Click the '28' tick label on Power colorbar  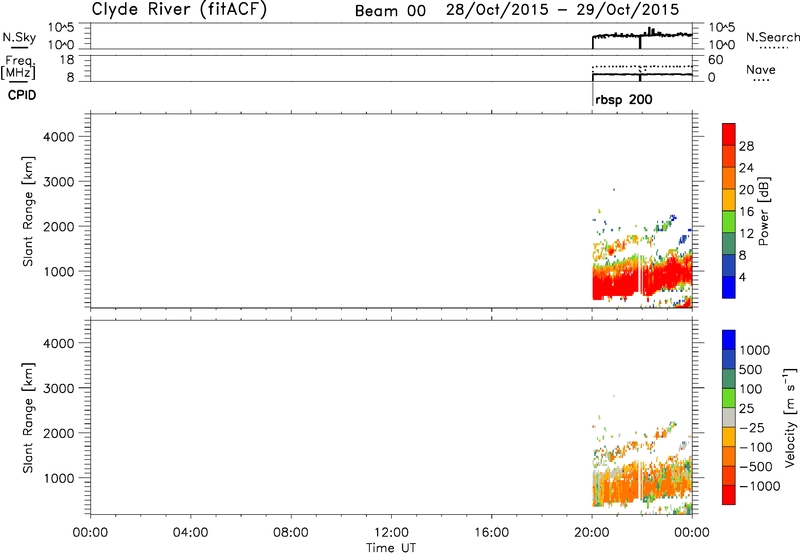(x=746, y=146)
